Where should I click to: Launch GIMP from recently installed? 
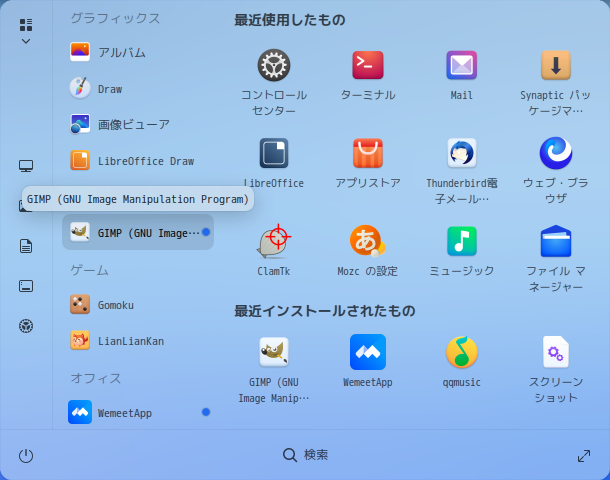click(x=274, y=352)
